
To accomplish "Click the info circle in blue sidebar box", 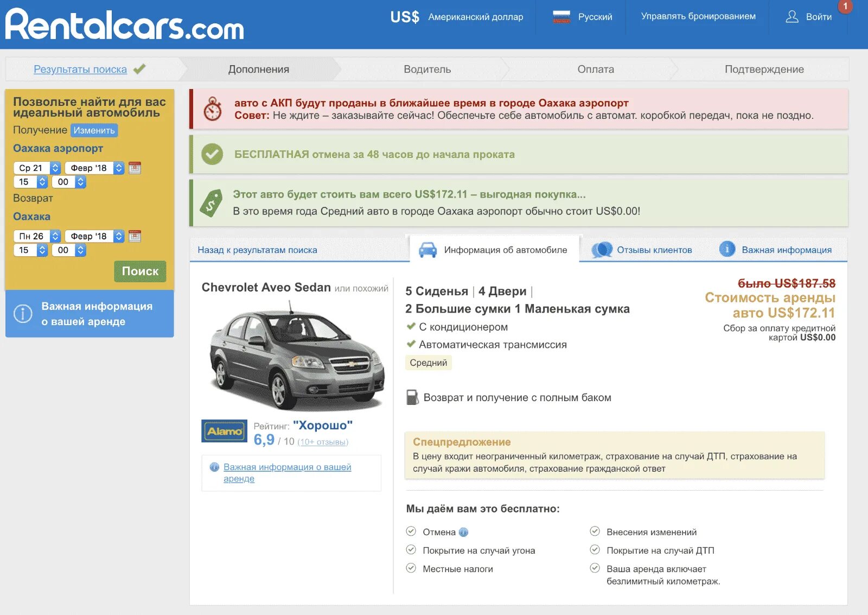I will click(23, 314).
